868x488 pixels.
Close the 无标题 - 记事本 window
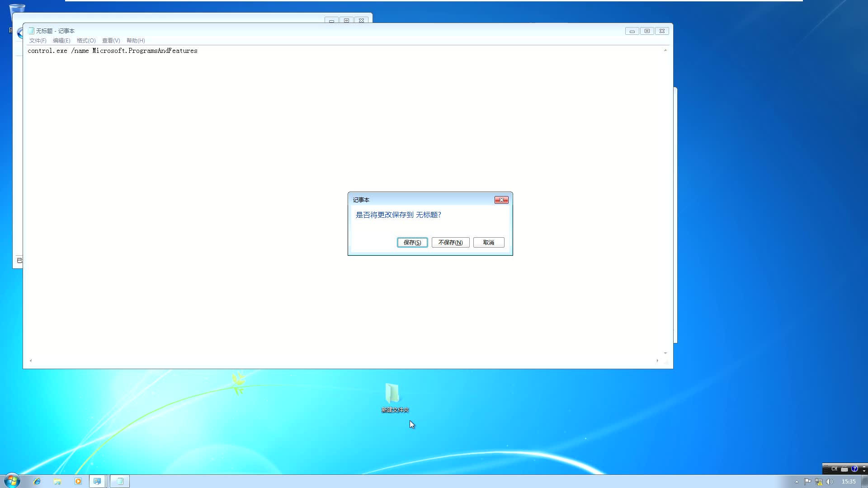click(x=662, y=31)
